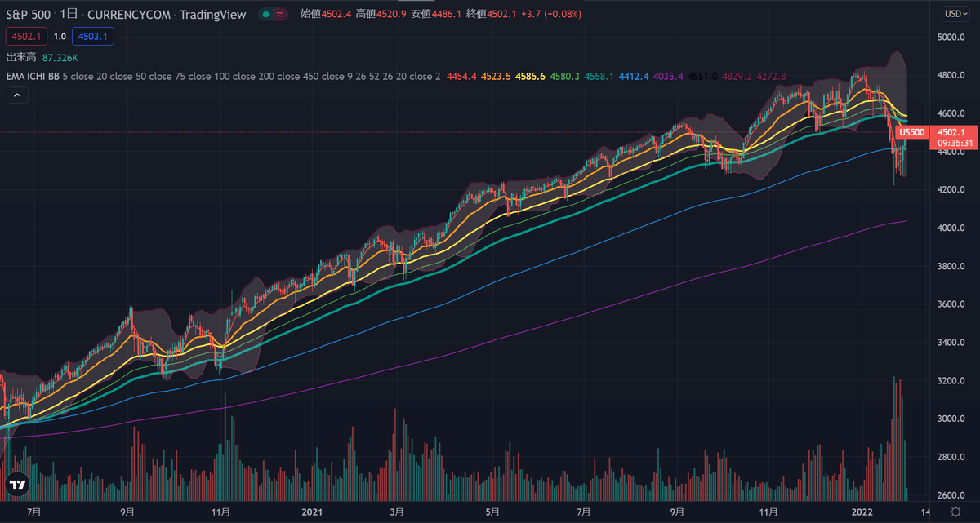The image size is (980, 523).
Task: Open the USD currency dropdown
Action: point(955,13)
